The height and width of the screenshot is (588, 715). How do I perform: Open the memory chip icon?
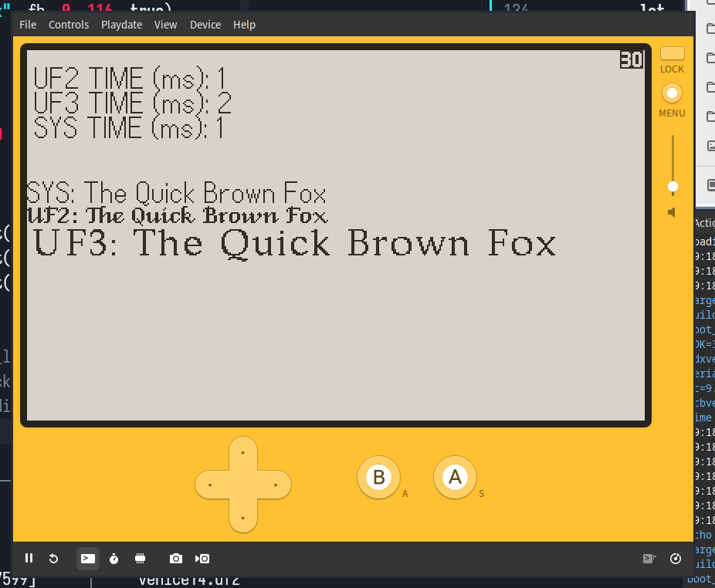140,559
